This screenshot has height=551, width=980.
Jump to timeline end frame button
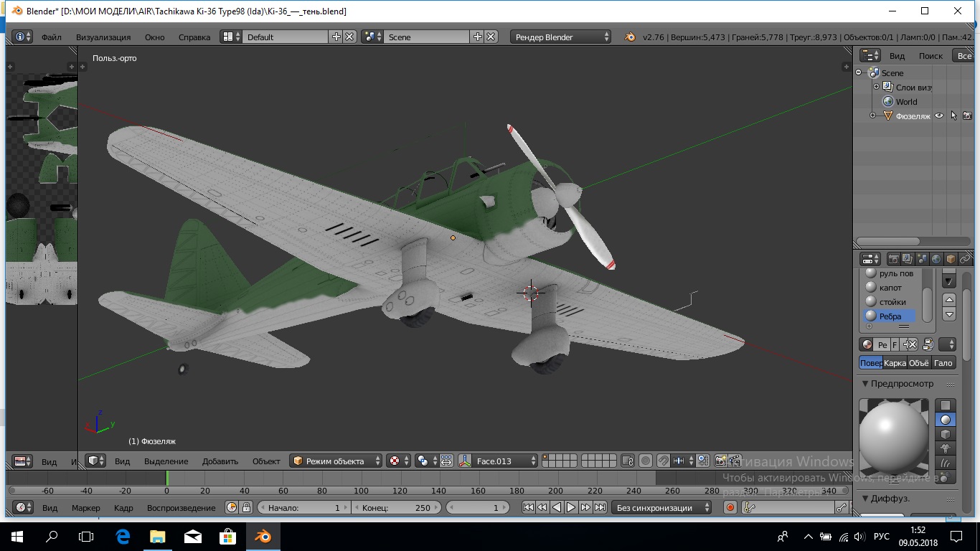point(600,507)
